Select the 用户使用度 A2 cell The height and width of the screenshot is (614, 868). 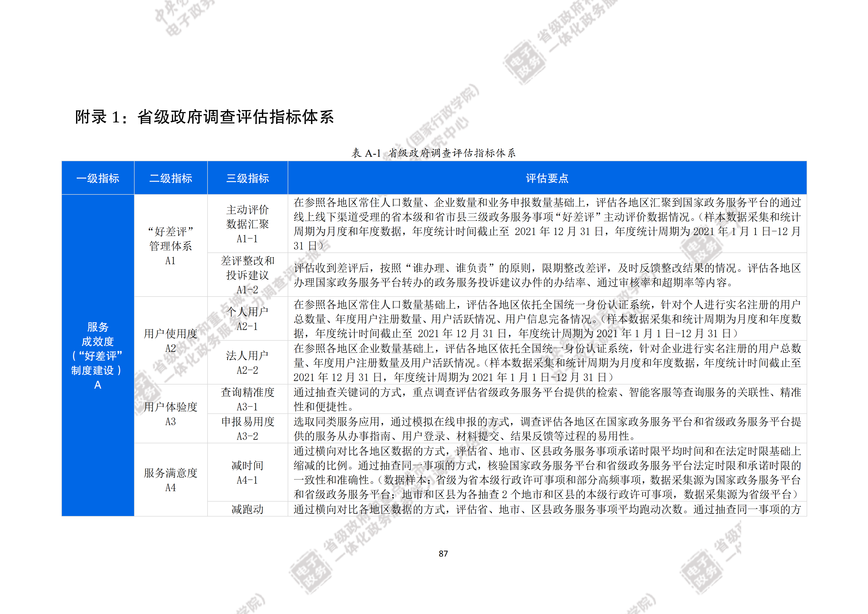pyautogui.click(x=170, y=341)
